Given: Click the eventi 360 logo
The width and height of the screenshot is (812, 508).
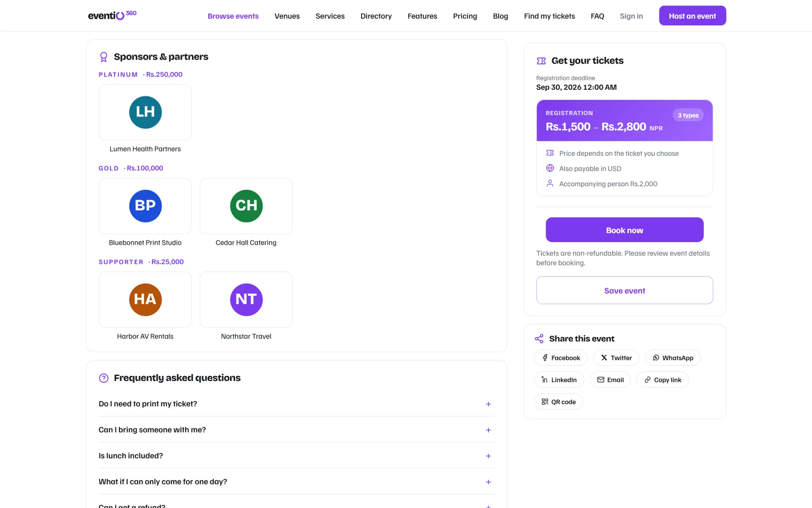Looking at the screenshot, I should [112, 15].
